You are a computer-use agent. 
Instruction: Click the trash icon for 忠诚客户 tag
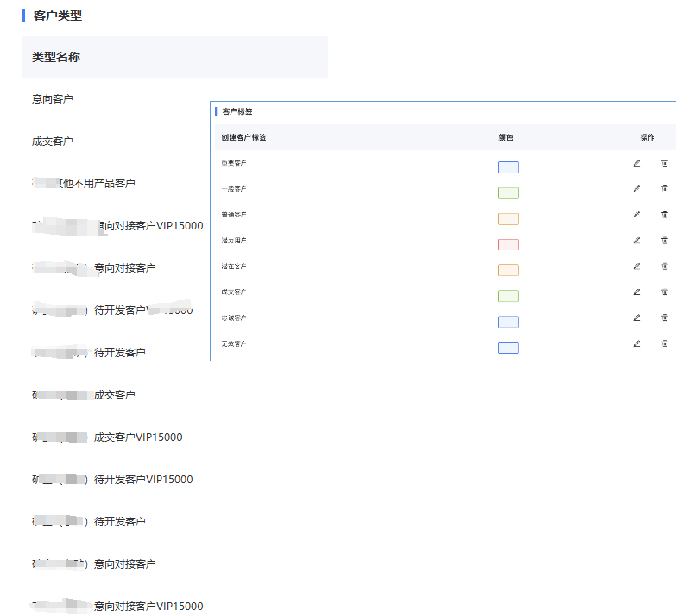point(664,317)
